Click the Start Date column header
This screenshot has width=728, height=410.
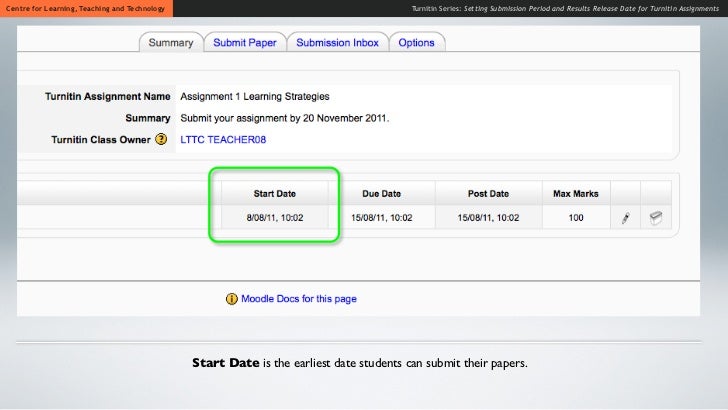coord(275,194)
